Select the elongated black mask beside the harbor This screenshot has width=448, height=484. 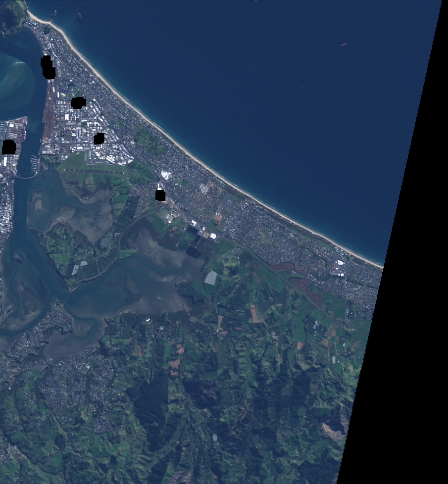pyautogui.click(x=48, y=67)
